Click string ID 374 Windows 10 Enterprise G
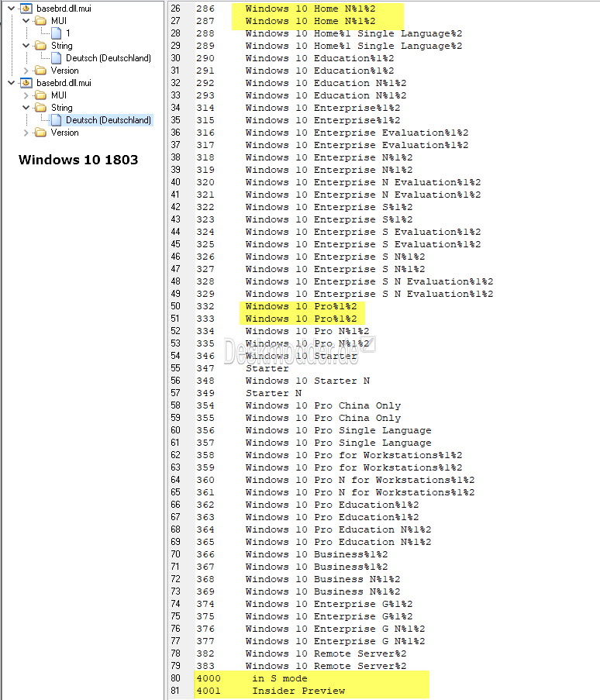Screen dimensions: 600x700 [329, 604]
